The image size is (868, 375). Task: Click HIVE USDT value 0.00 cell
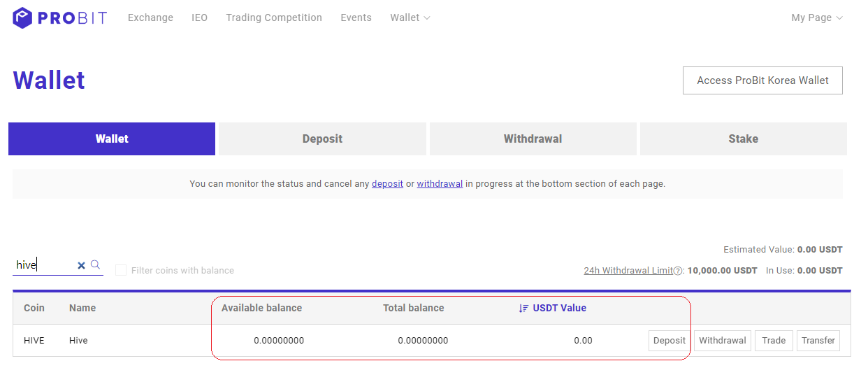(583, 341)
